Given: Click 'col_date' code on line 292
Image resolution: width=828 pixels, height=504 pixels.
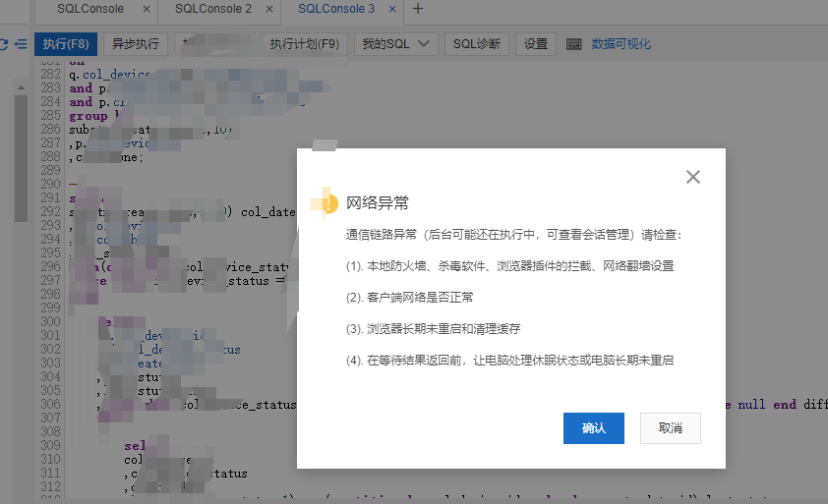Looking at the screenshot, I should [268, 212].
